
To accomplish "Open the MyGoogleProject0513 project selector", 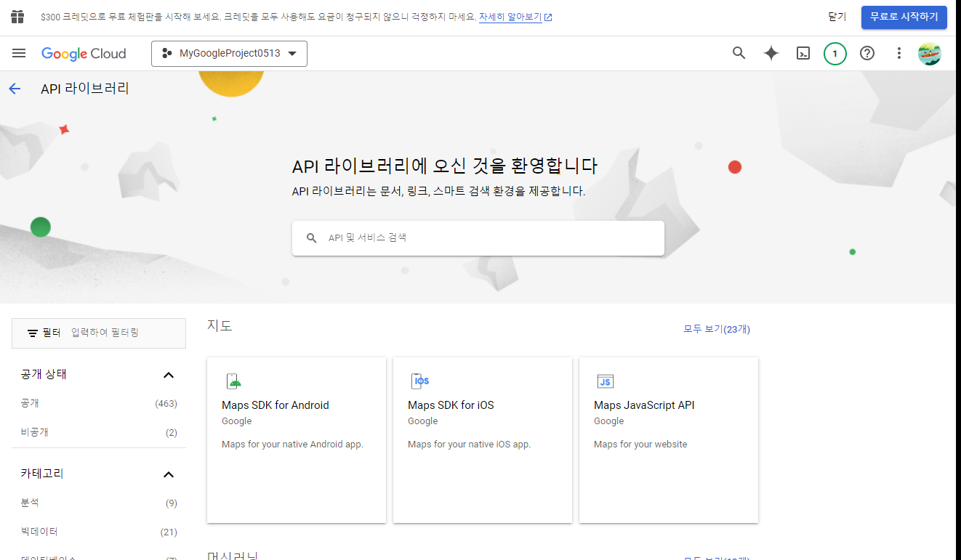I will point(229,54).
